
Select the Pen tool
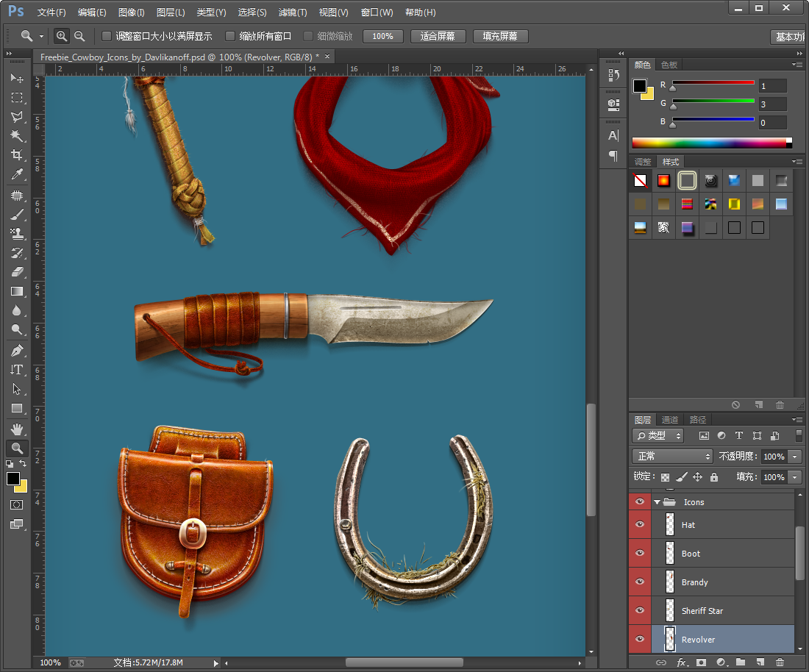point(16,351)
